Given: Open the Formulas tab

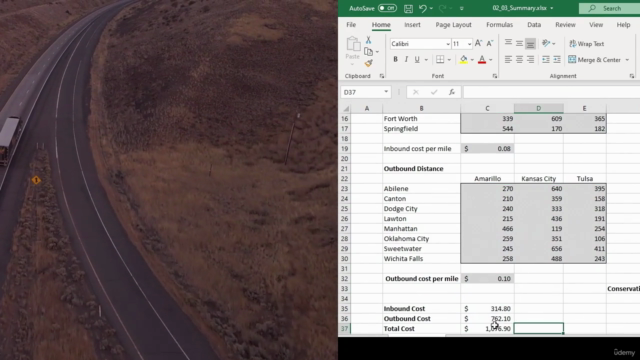Looking at the screenshot, I should click(x=499, y=24).
